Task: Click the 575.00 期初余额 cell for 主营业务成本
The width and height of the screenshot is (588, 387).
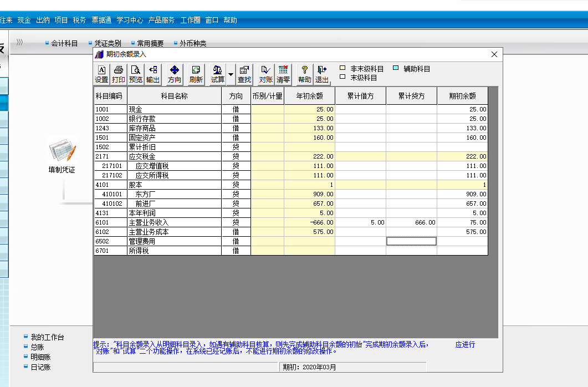Action: (462, 232)
